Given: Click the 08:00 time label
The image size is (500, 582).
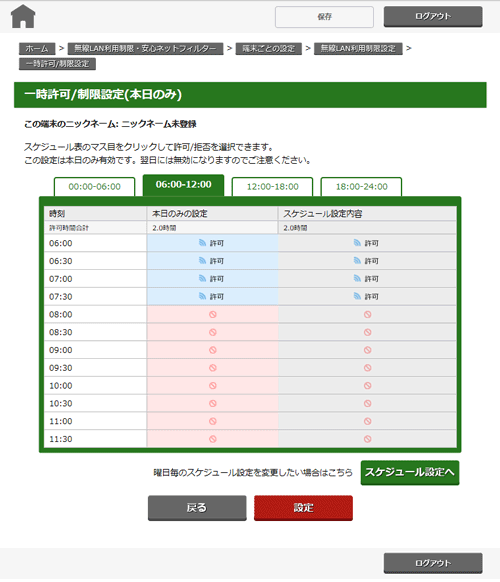Looking at the screenshot, I should (x=61, y=315).
